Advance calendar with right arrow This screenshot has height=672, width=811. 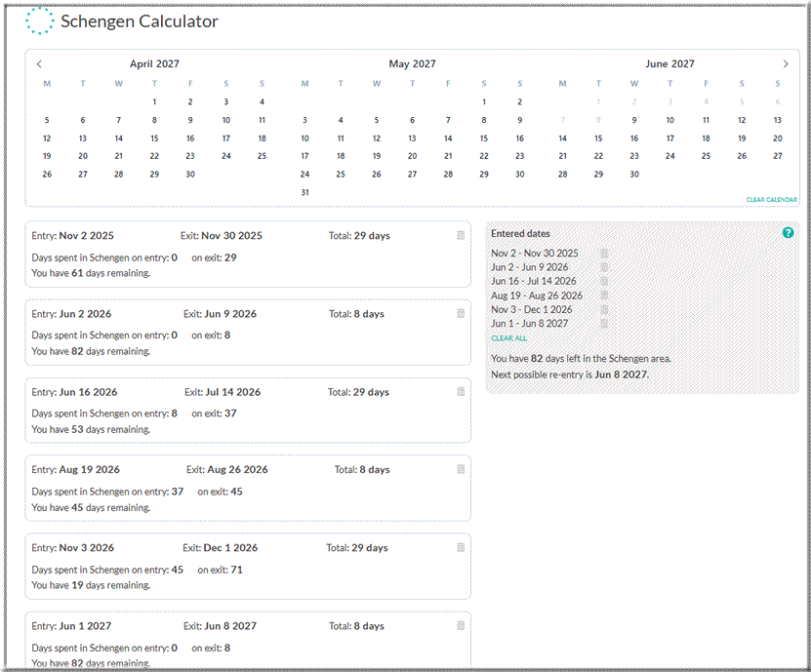pos(786,64)
